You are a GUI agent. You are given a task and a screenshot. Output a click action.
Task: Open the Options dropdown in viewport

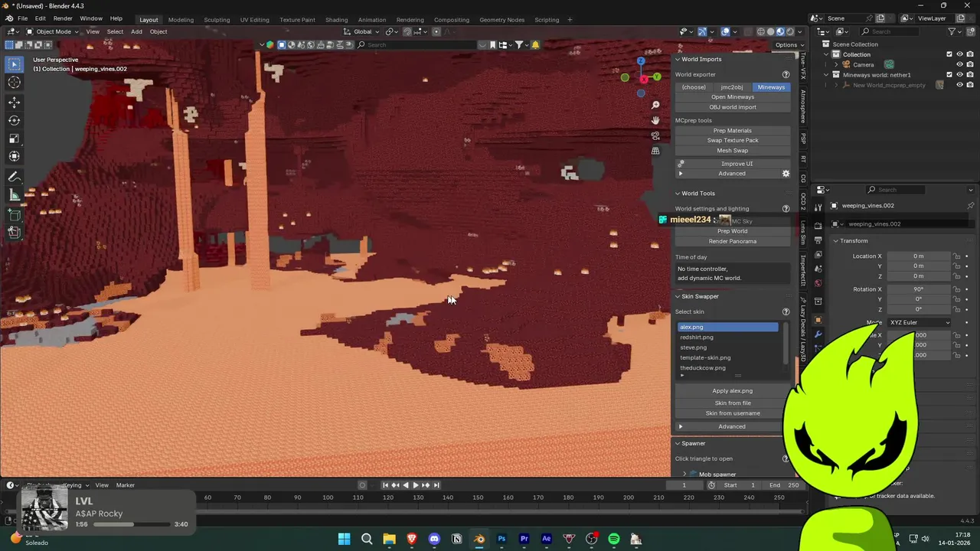pyautogui.click(x=786, y=45)
